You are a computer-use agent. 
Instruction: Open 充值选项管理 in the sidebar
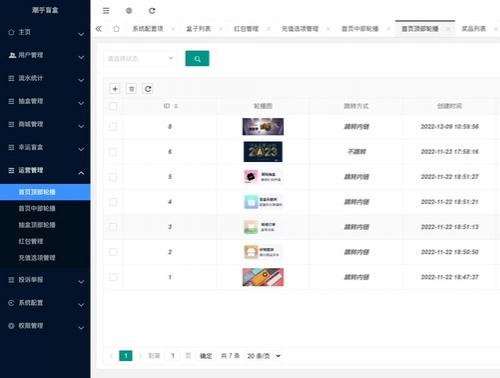tap(45, 258)
